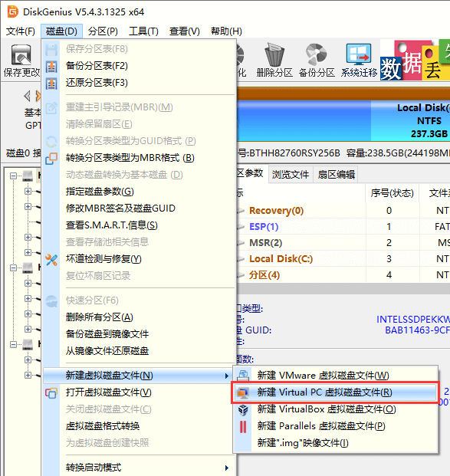Collapse the second disk tree node
This screenshot has height=476, width=450.
13,268
